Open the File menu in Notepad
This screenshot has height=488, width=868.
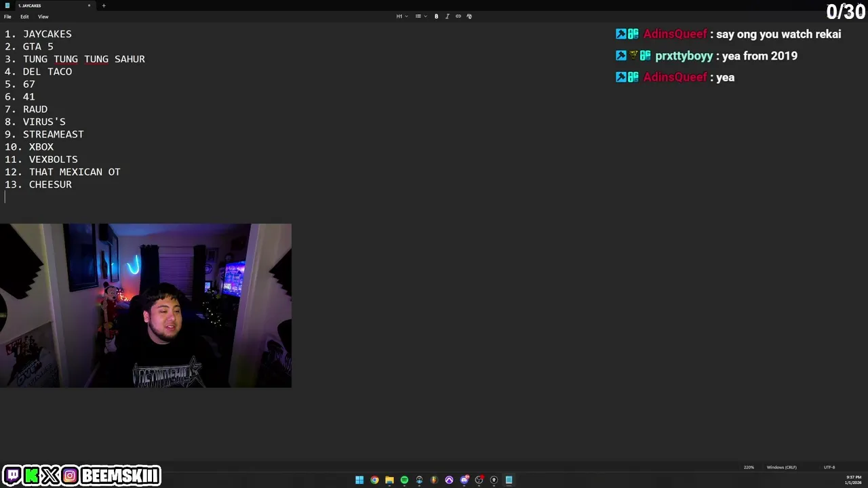7,16
